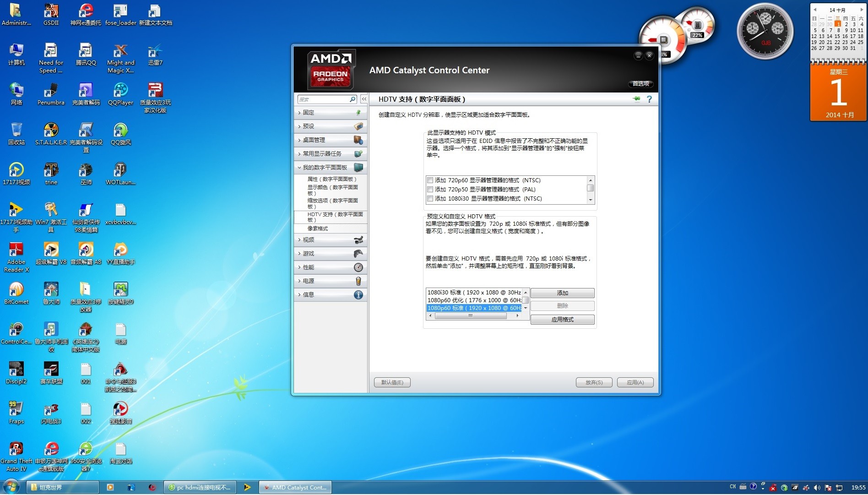This screenshot has height=495, width=868.
Task: Collapse the 我的数字平面面板 section
Action: pos(330,168)
